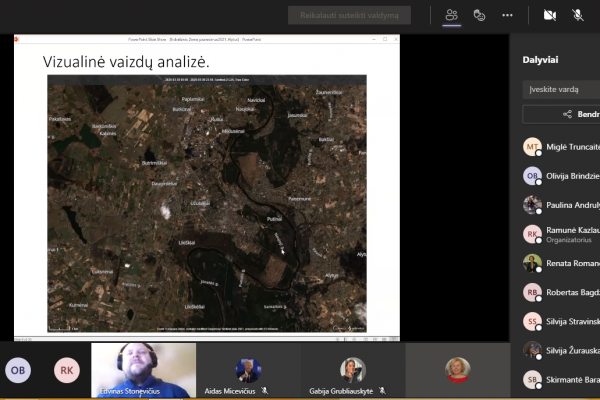Image resolution: width=600 pixels, height=400 pixels.
Task: Click the OB avatar in bottom strip
Action: pyautogui.click(x=18, y=370)
